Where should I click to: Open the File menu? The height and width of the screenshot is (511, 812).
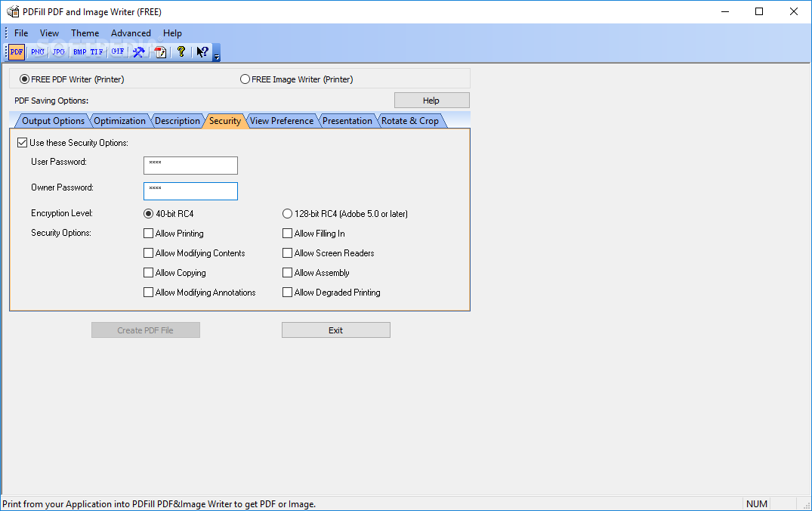(x=21, y=33)
